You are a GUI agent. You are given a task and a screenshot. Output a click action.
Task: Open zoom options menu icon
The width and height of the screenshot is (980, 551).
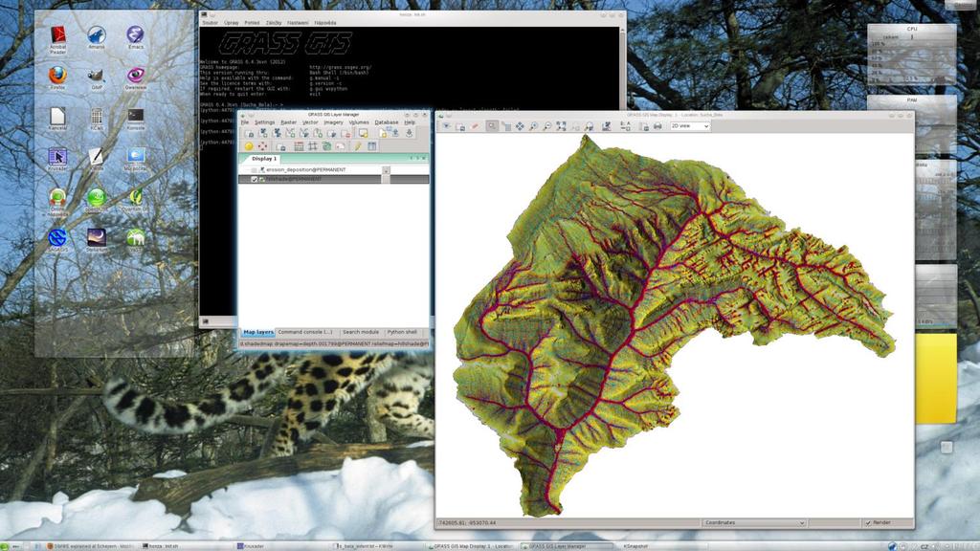pyautogui.click(x=589, y=126)
